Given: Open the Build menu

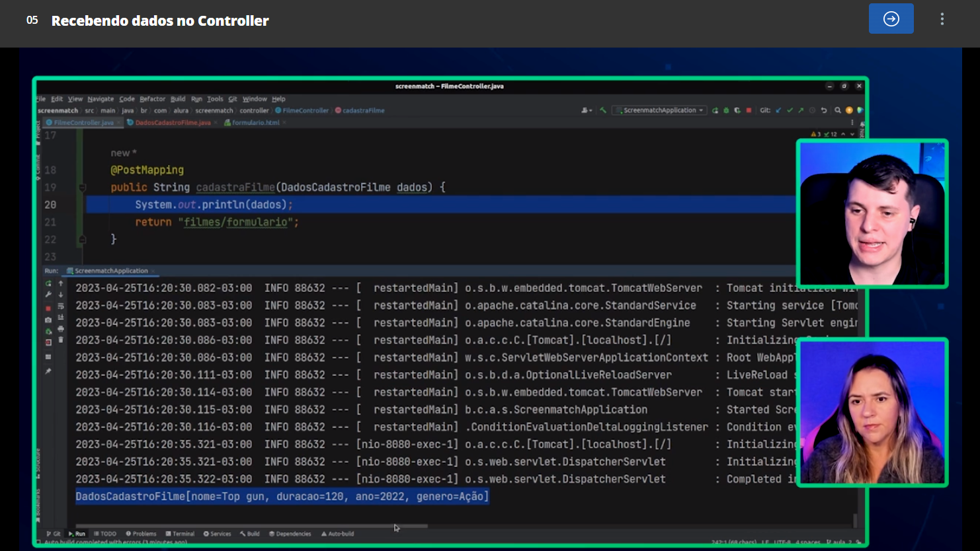Looking at the screenshot, I should [x=178, y=99].
